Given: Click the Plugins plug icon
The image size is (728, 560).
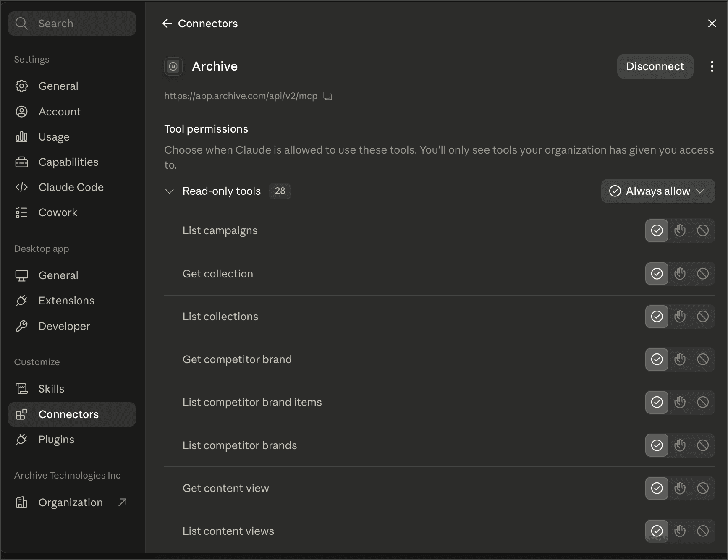Looking at the screenshot, I should [21, 440].
